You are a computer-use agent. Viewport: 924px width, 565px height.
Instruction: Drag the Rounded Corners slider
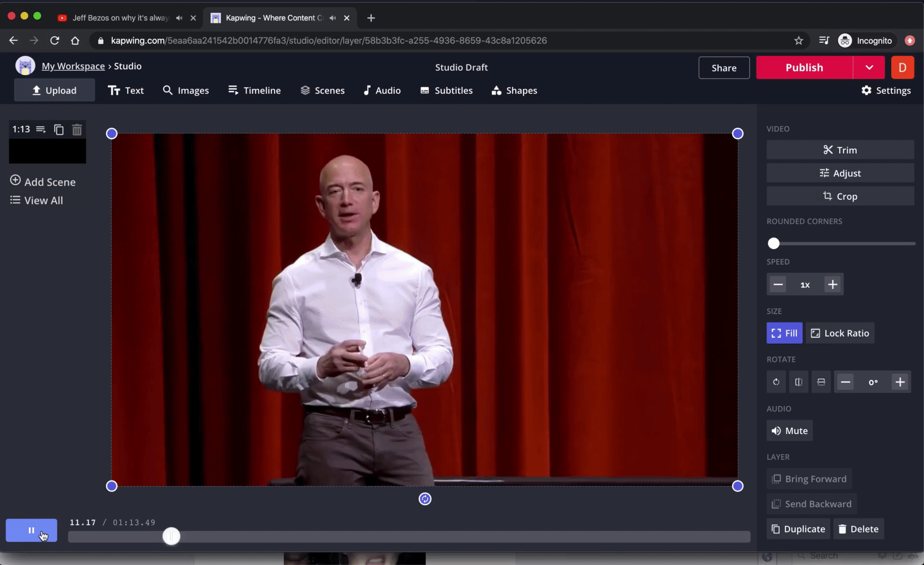point(774,243)
